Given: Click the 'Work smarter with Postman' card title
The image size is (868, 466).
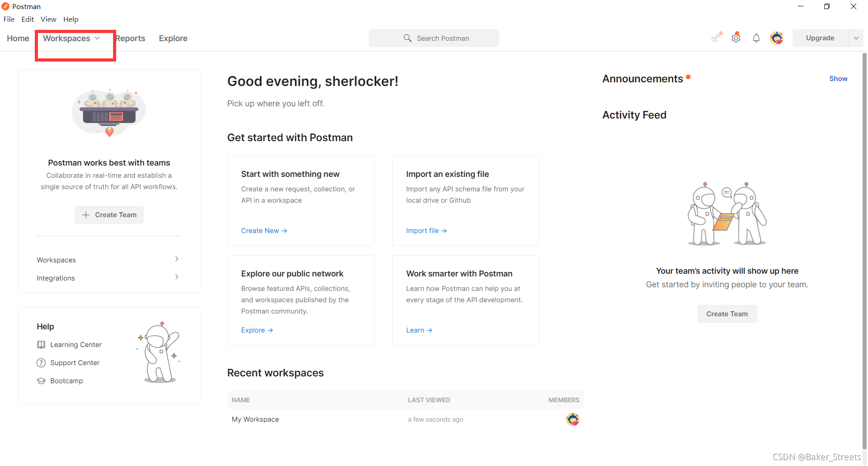Looking at the screenshot, I should pos(459,274).
